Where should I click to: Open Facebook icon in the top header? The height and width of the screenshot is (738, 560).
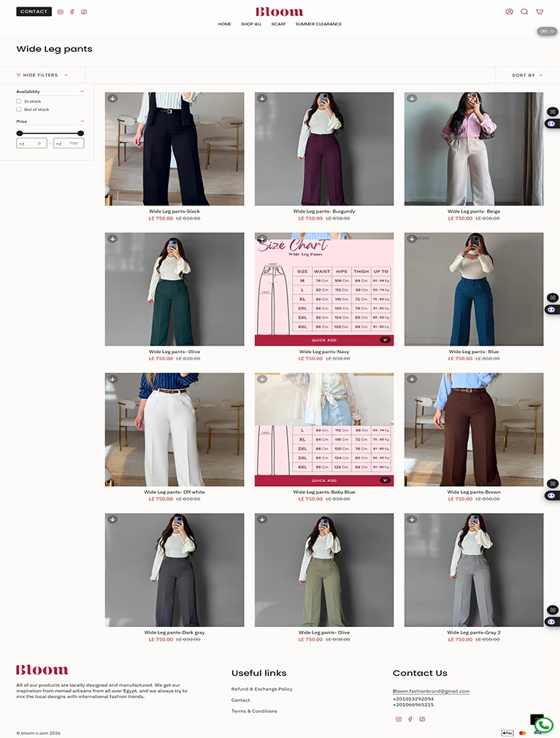pyautogui.click(x=72, y=12)
